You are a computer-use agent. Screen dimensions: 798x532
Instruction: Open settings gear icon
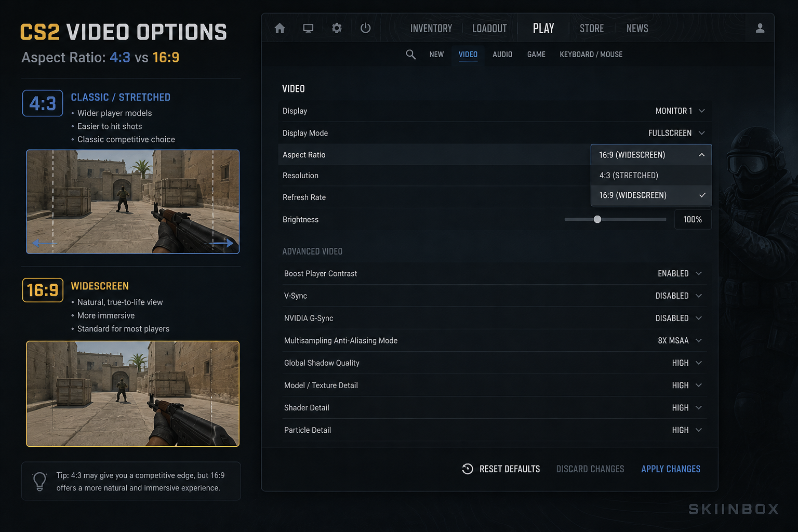point(337,28)
